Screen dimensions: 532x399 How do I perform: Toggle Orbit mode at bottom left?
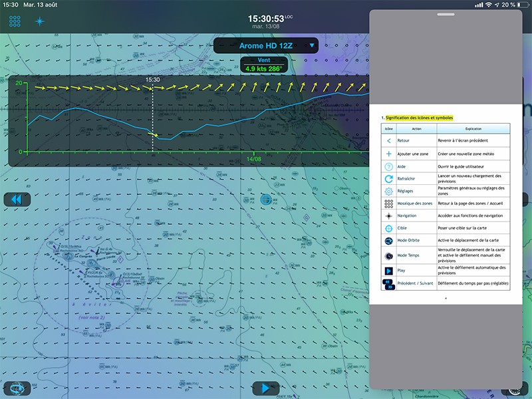[17, 388]
